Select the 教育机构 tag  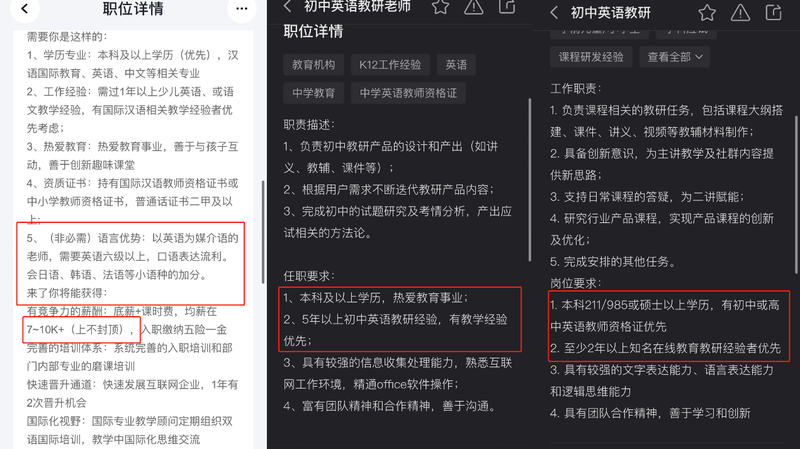pos(313,65)
